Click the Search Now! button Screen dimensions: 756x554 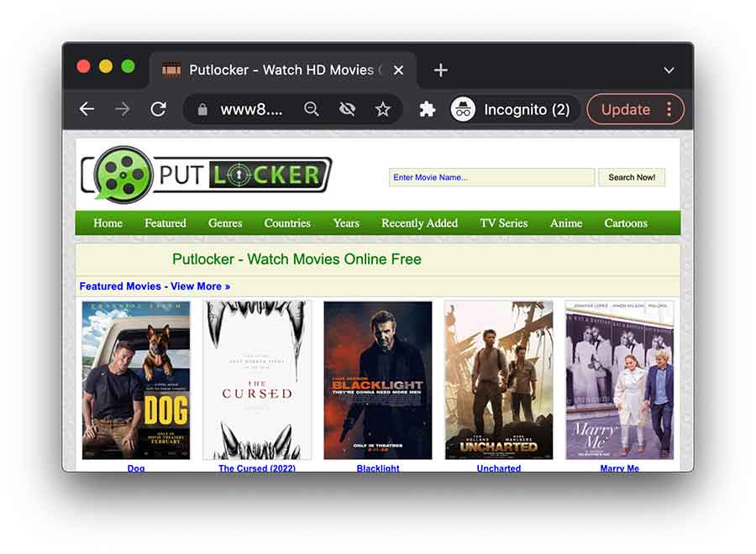click(x=632, y=177)
